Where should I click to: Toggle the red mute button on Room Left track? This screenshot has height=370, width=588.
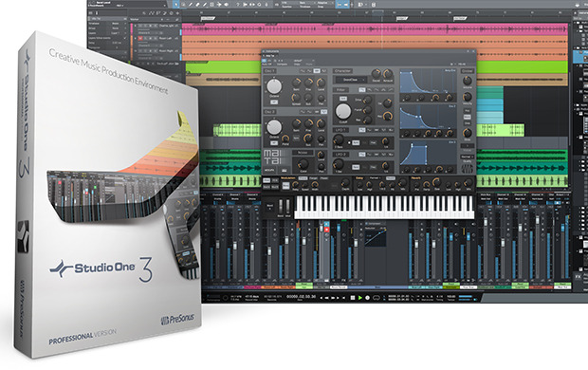coord(140,38)
